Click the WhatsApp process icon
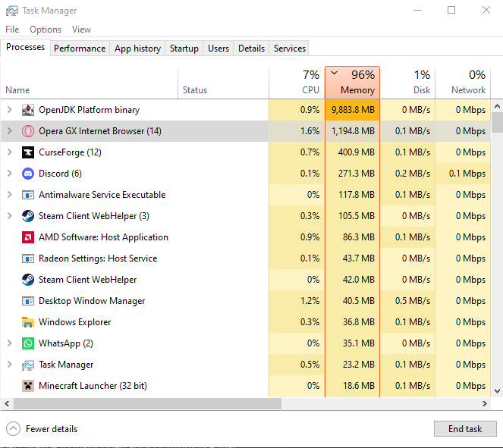 click(28, 343)
